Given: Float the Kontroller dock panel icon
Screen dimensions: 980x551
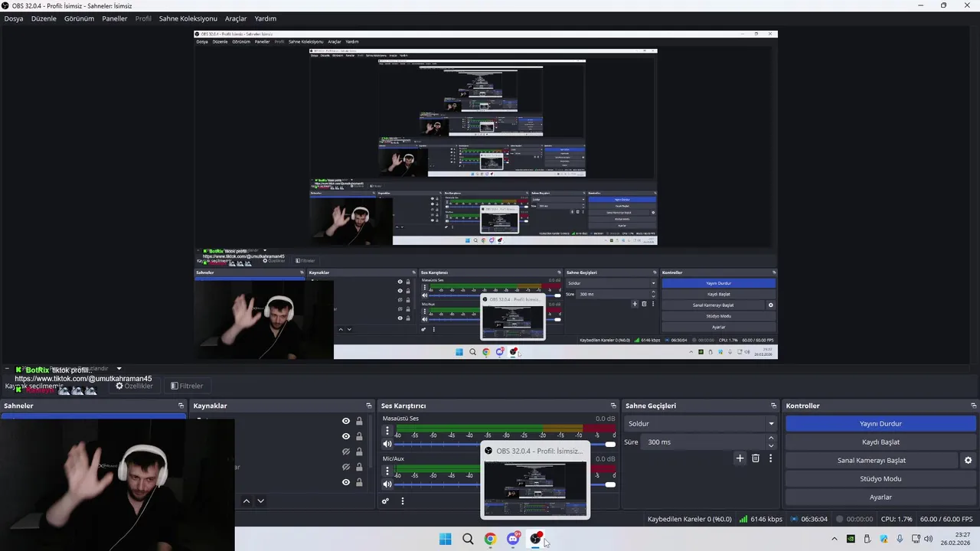Looking at the screenshot, I should coord(974,406).
